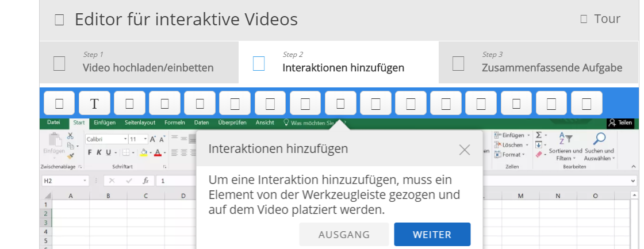Go to Step 3 Zusammenfassende Aufgabe
Image resolution: width=644 pixels, height=249 pixels.
point(539,63)
